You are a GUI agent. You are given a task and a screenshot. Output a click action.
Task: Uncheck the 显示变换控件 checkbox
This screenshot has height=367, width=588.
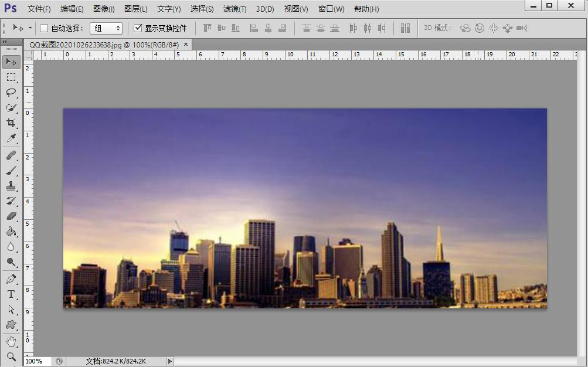pos(138,28)
